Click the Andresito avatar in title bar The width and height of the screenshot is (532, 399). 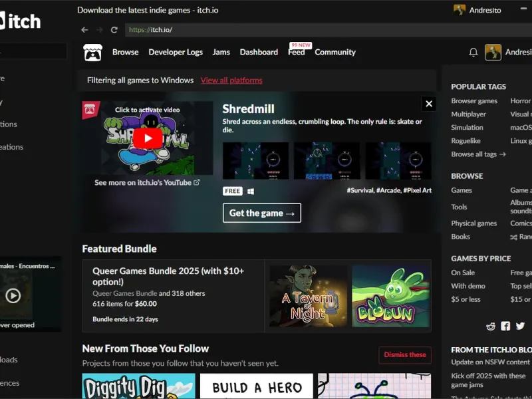459,10
